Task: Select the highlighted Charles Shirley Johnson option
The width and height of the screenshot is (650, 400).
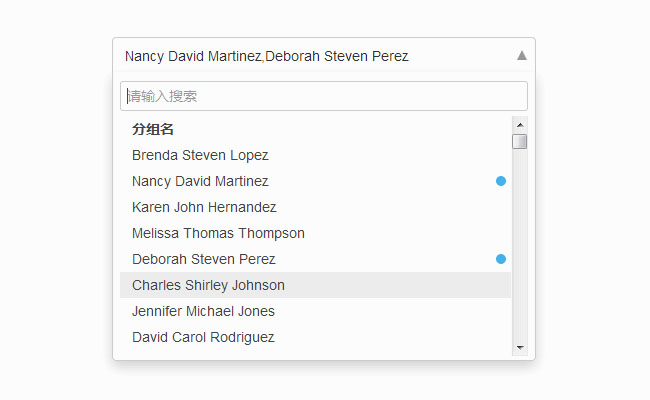Action: [x=208, y=285]
